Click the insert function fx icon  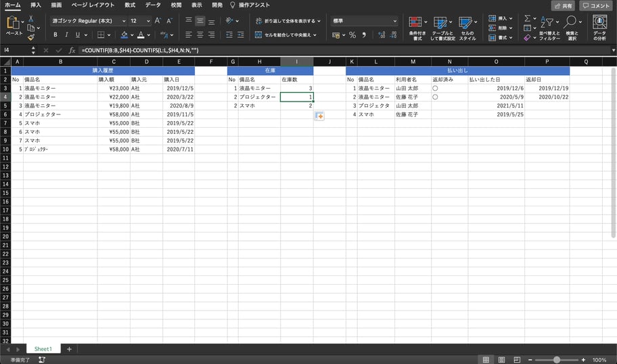[x=72, y=50]
